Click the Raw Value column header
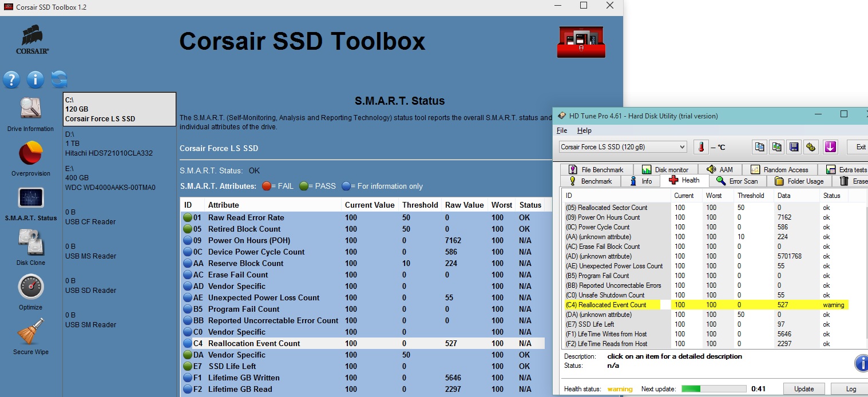868x397 pixels. (x=464, y=205)
